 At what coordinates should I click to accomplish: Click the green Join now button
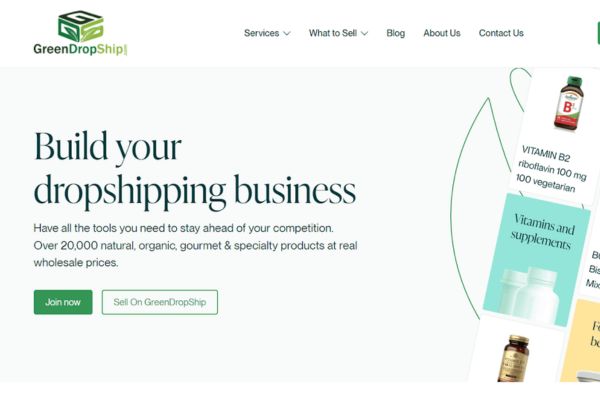[63, 302]
